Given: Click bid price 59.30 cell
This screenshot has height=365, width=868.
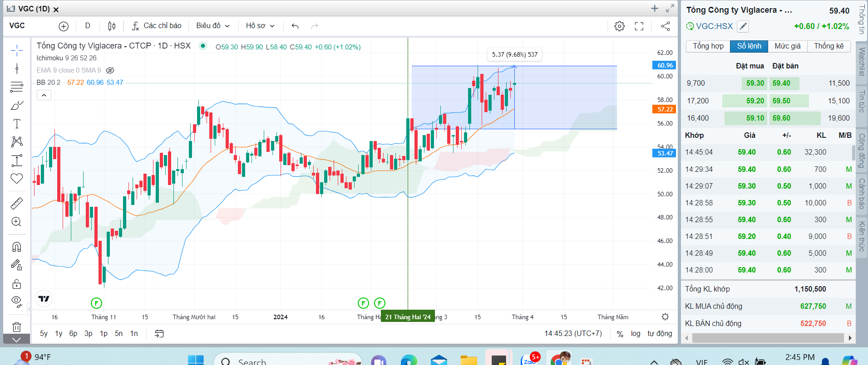Looking at the screenshot, I should [x=755, y=83].
